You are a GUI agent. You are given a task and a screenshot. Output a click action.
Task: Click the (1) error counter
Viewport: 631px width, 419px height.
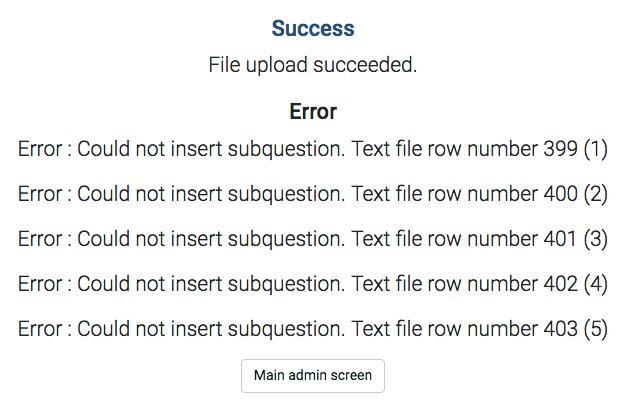tap(596, 149)
